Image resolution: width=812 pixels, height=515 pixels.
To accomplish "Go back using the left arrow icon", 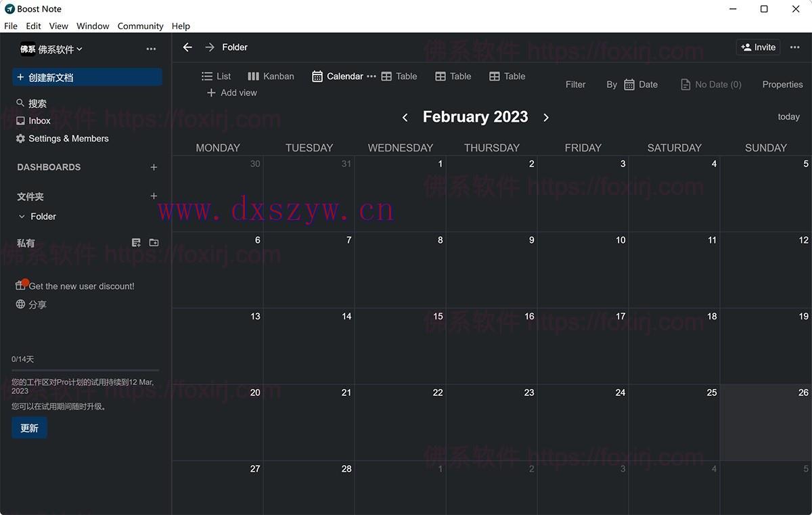I will 187,47.
